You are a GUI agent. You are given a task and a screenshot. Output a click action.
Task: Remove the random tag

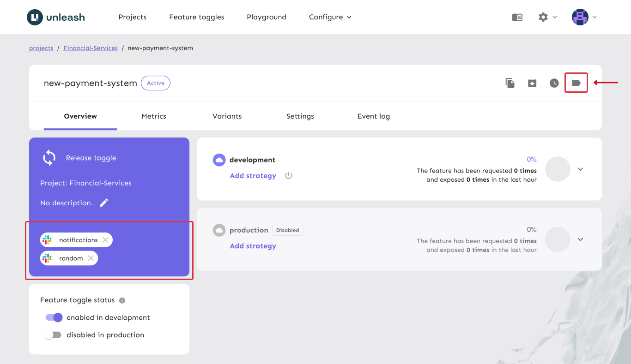(x=91, y=258)
